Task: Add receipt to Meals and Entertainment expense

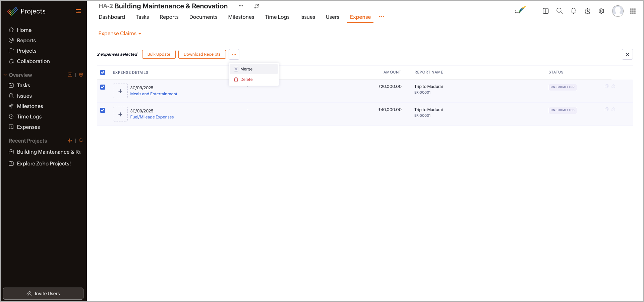Action: click(x=120, y=91)
